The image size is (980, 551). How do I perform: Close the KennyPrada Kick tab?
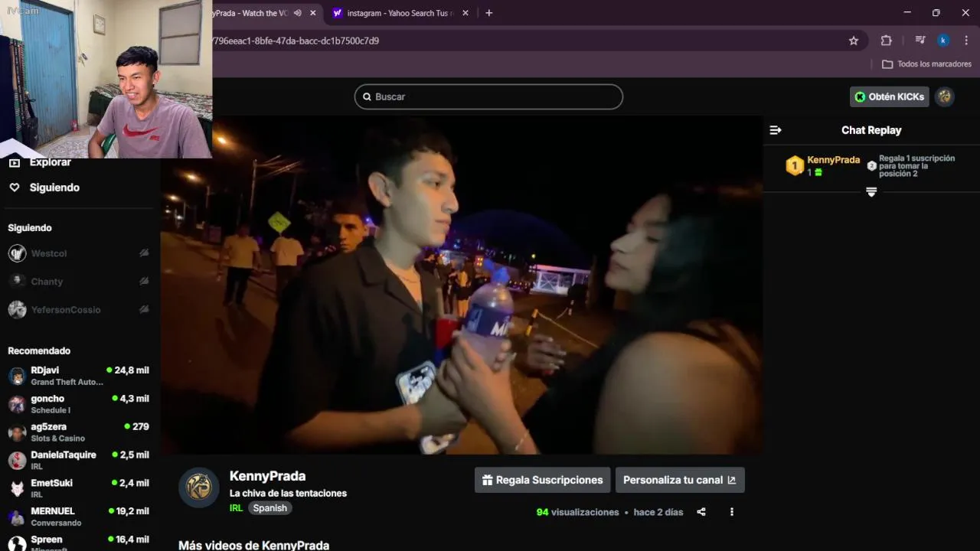point(312,13)
